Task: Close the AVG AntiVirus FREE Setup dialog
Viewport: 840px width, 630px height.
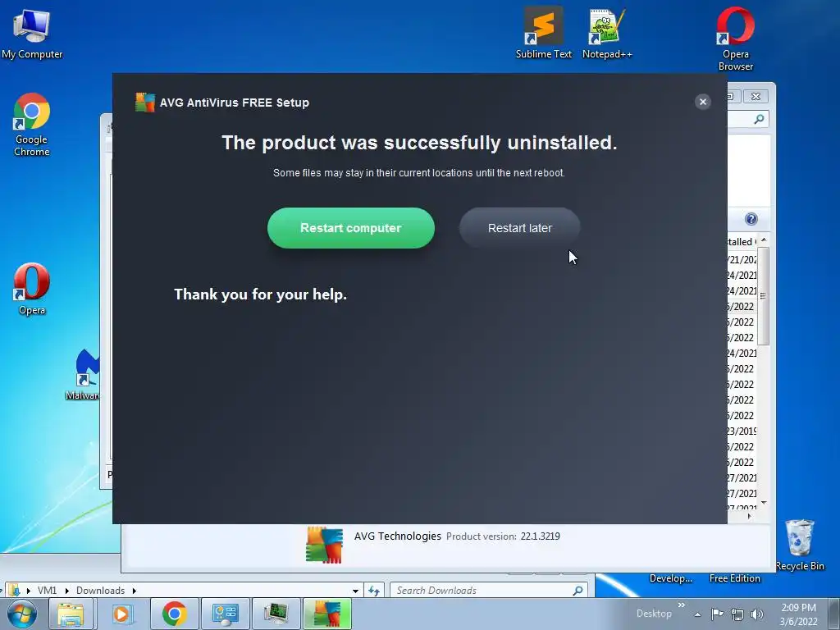Action: coord(703,102)
